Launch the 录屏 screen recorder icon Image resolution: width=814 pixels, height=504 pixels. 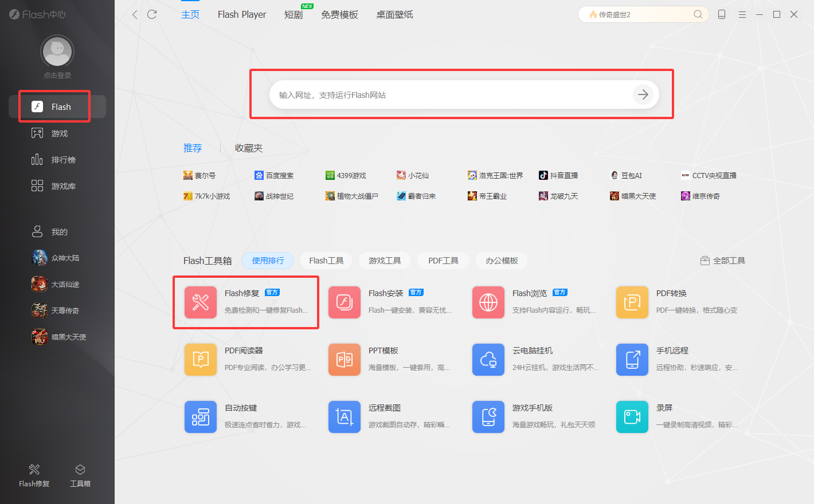click(632, 416)
